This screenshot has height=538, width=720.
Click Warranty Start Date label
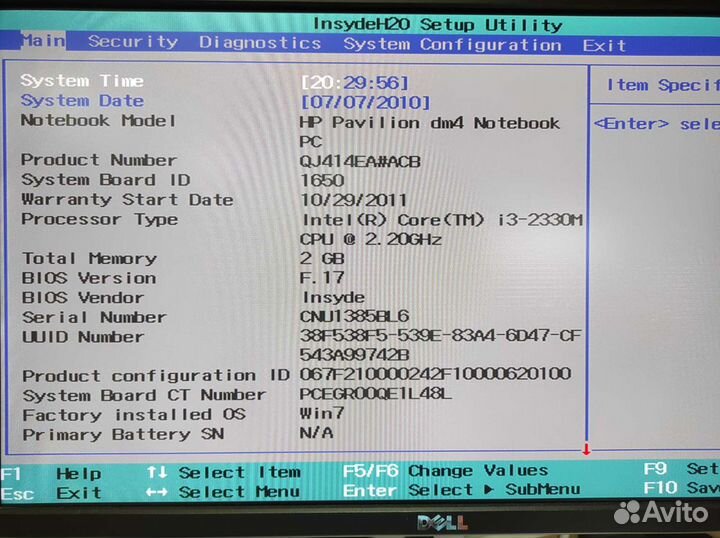coord(127,200)
